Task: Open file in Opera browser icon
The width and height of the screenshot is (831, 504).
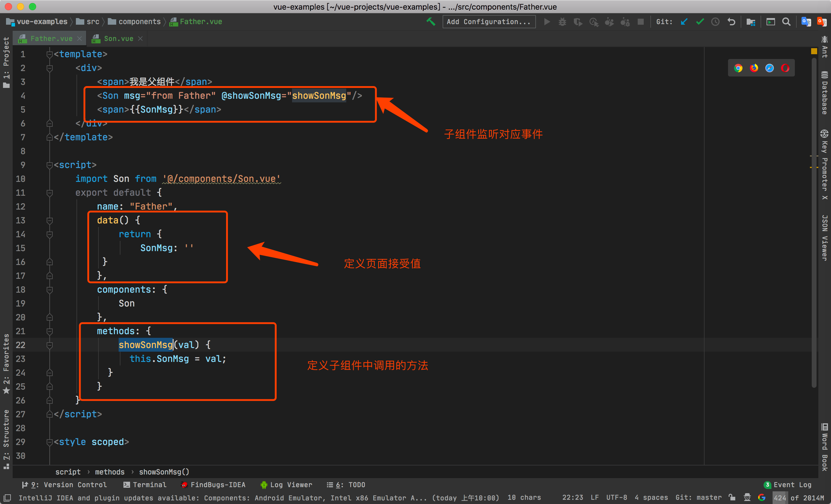Action: pyautogui.click(x=785, y=68)
